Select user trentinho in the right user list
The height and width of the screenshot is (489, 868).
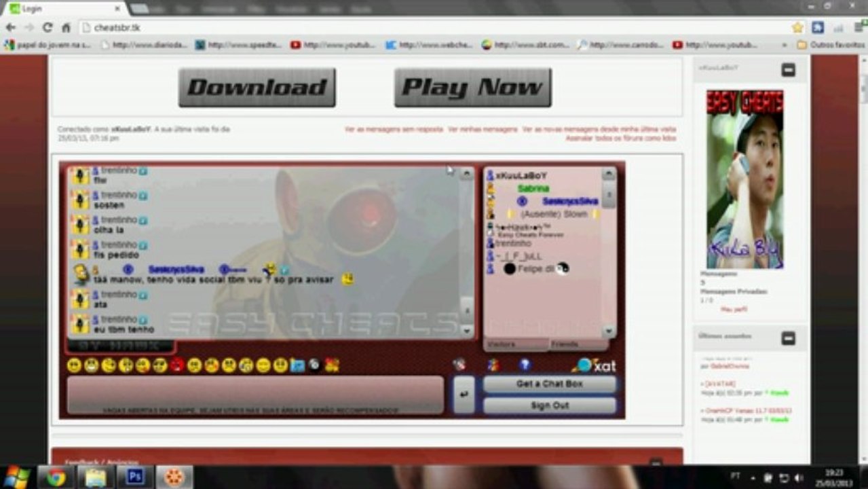[x=514, y=243]
